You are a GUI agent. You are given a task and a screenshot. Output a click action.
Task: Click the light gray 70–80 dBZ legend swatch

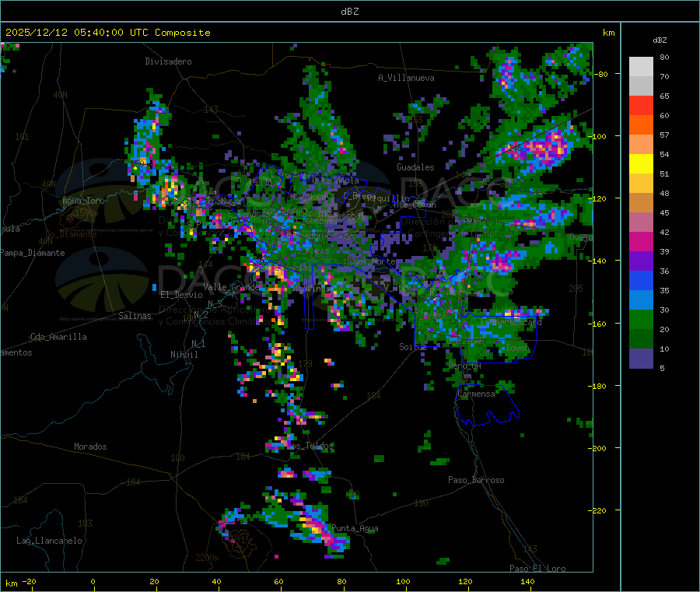click(641, 67)
